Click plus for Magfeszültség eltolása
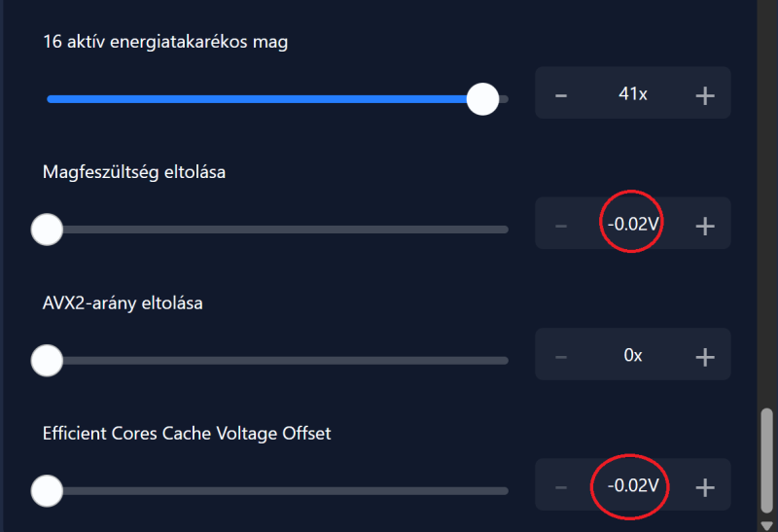This screenshot has width=778, height=532. (x=705, y=226)
